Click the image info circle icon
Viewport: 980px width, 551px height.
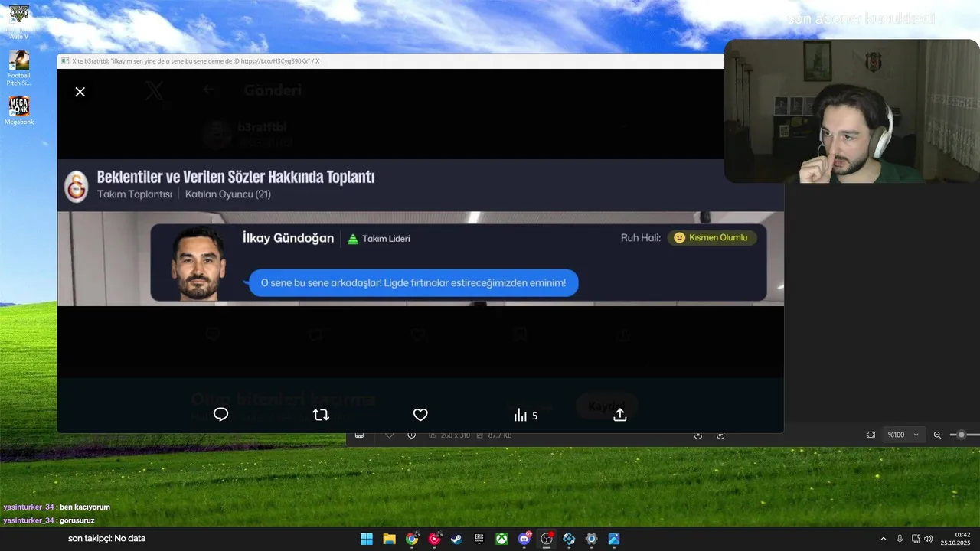(x=412, y=435)
